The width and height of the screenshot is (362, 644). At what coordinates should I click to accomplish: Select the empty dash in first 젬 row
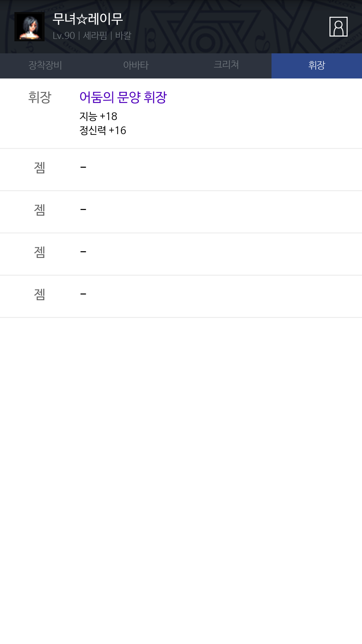pyautogui.click(x=83, y=167)
